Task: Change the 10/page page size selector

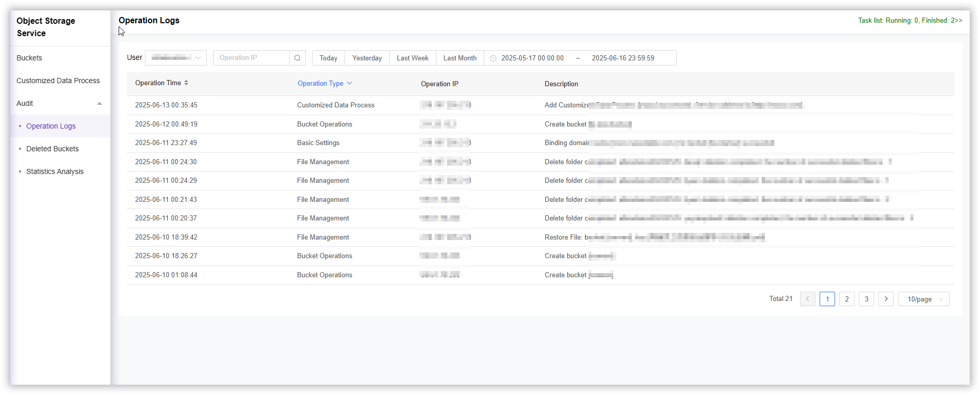Action: (923, 299)
